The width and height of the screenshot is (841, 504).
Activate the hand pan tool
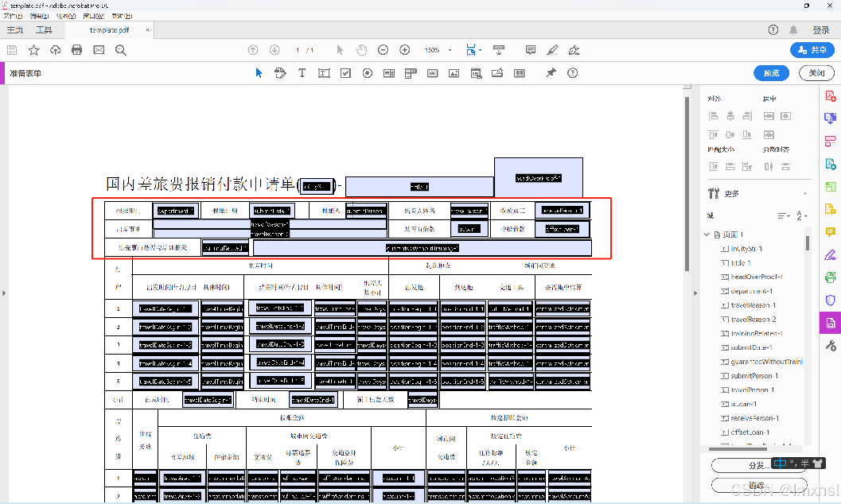361,50
